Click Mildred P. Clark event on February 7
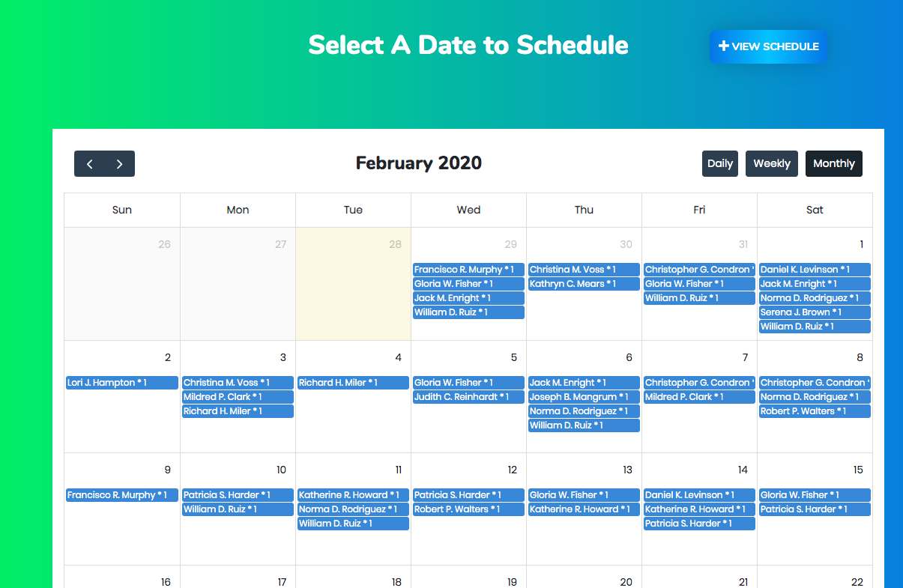The width and height of the screenshot is (903, 588). (698, 397)
